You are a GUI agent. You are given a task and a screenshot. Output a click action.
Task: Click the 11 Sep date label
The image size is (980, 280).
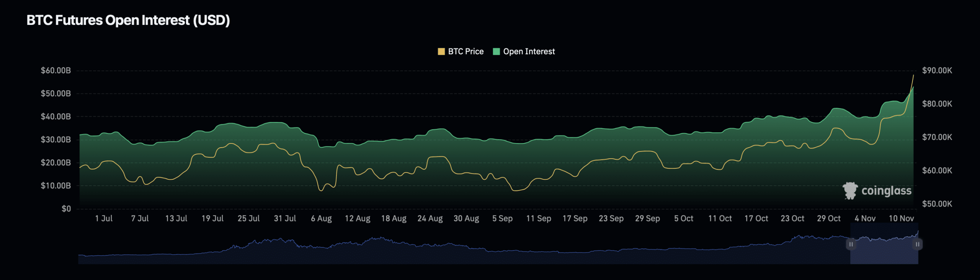coord(539,218)
